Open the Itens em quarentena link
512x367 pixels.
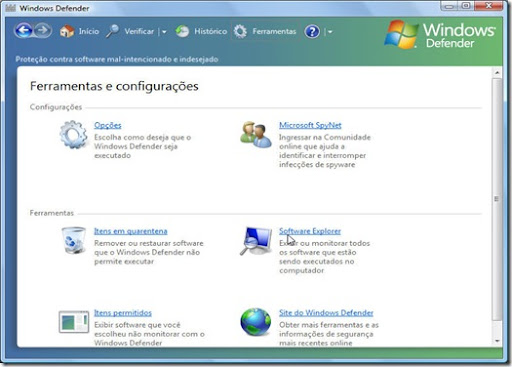[131, 231]
